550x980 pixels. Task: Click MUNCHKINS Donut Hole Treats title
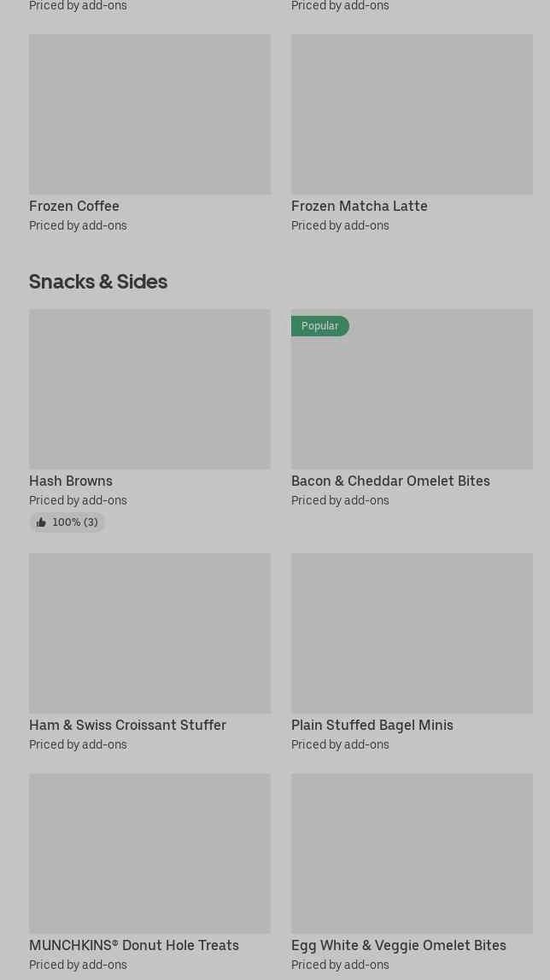tap(134, 945)
